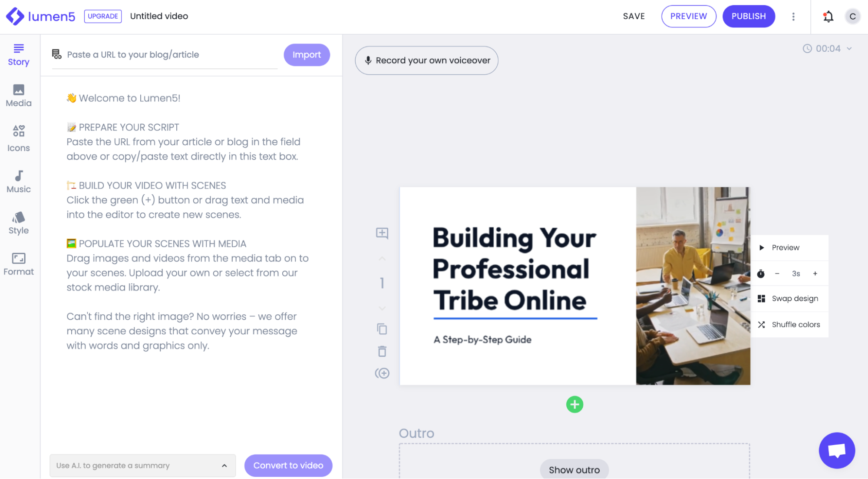
Task: Open the Music panel
Action: tap(18, 181)
